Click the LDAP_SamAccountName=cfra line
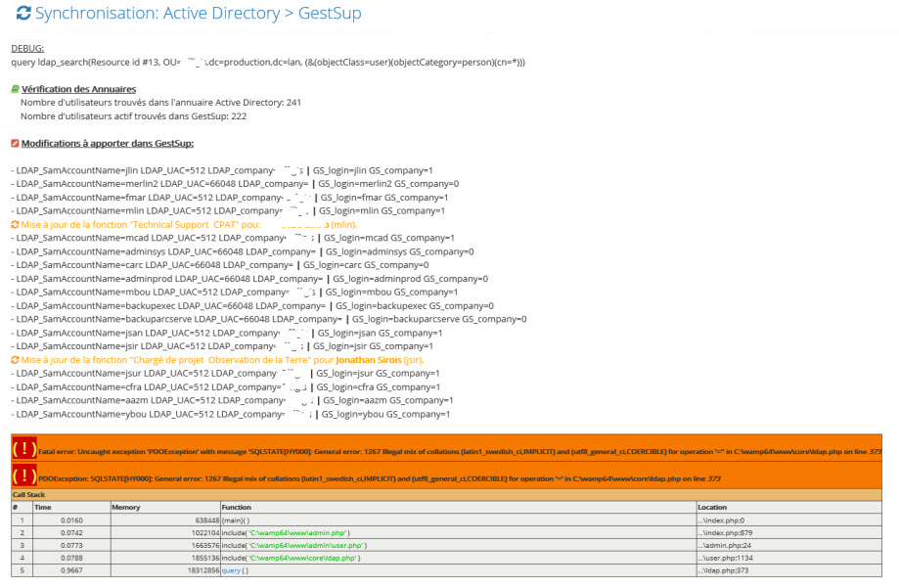Screen dimensions: 899x588 pos(226,387)
